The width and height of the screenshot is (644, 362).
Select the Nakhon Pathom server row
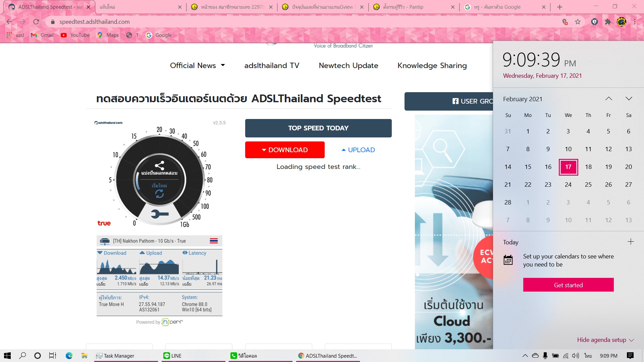click(x=159, y=241)
